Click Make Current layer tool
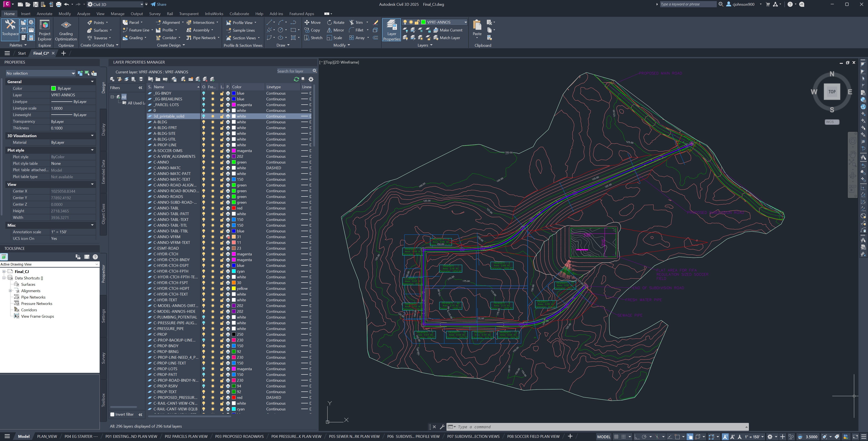Image resolution: width=868 pixels, height=441 pixels. [x=448, y=30]
